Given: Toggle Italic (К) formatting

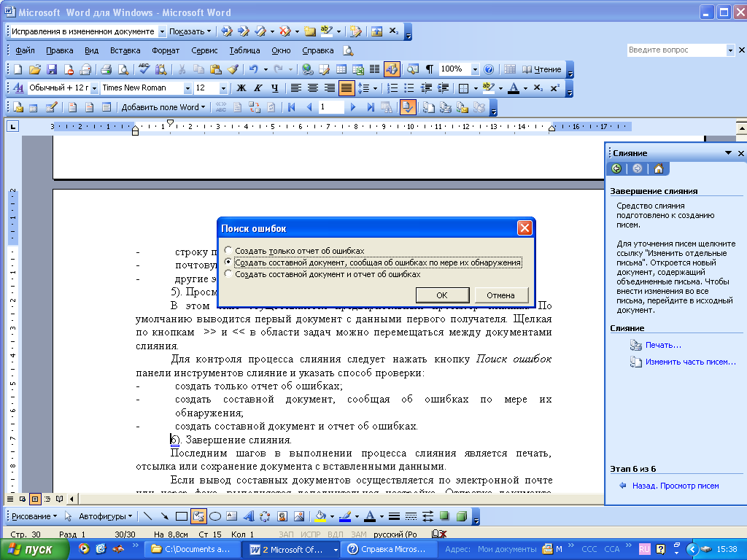Looking at the screenshot, I should (x=258, y=88).
